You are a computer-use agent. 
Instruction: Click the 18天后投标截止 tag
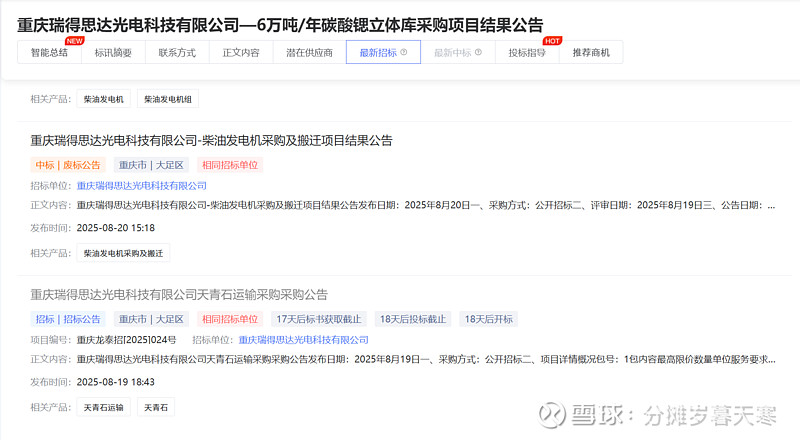413,319
